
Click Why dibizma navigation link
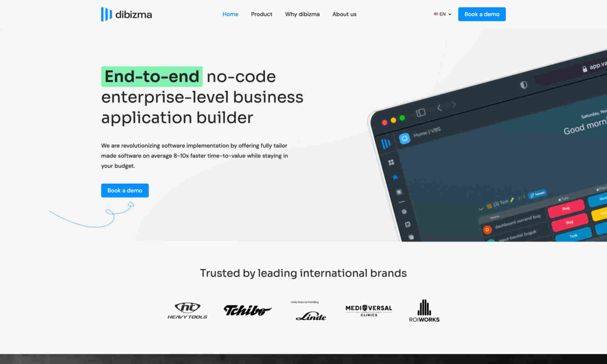coord(302,14)
